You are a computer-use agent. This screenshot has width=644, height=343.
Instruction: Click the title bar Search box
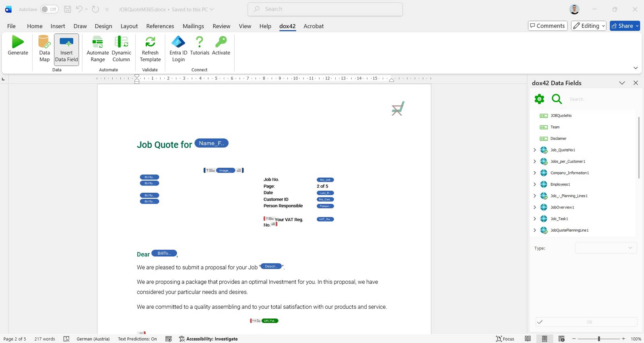tap(325, 9)
